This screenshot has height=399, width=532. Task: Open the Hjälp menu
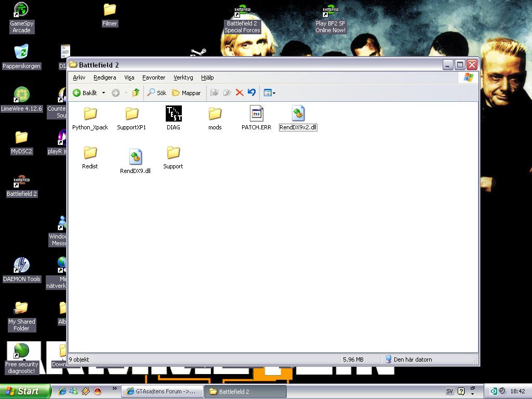pyautogui.click(x=207, y=78)
